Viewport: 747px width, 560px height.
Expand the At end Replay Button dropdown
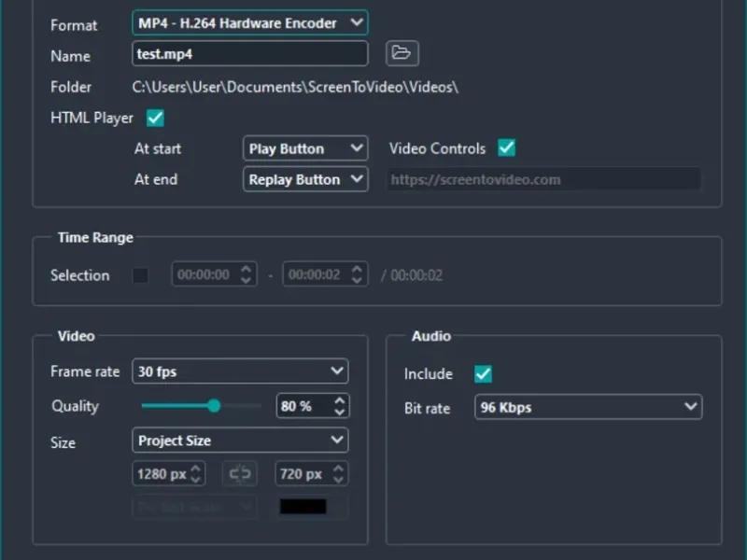(305, 179)
